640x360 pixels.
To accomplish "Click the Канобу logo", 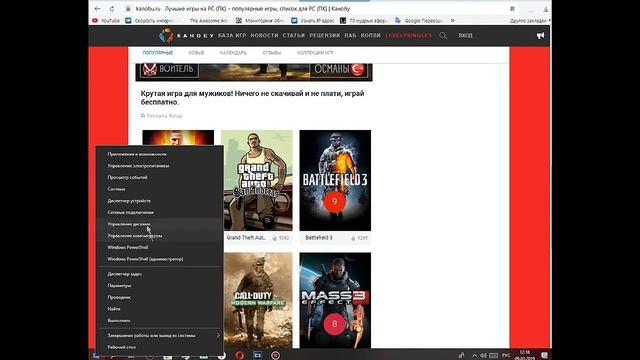I will (x=186, y=36).
